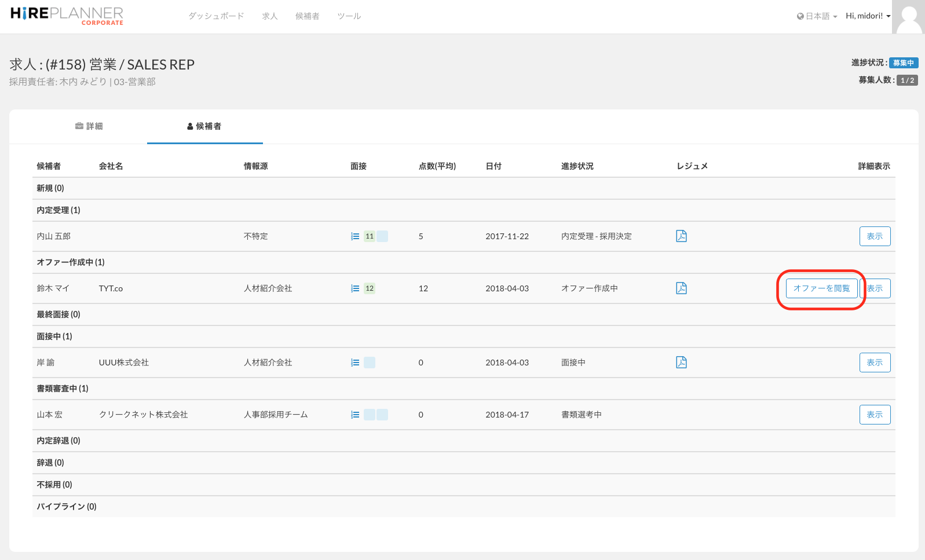Click the HirePlanner Corporate logo
The height and width of the screenshot is (560, 925).
67,16
